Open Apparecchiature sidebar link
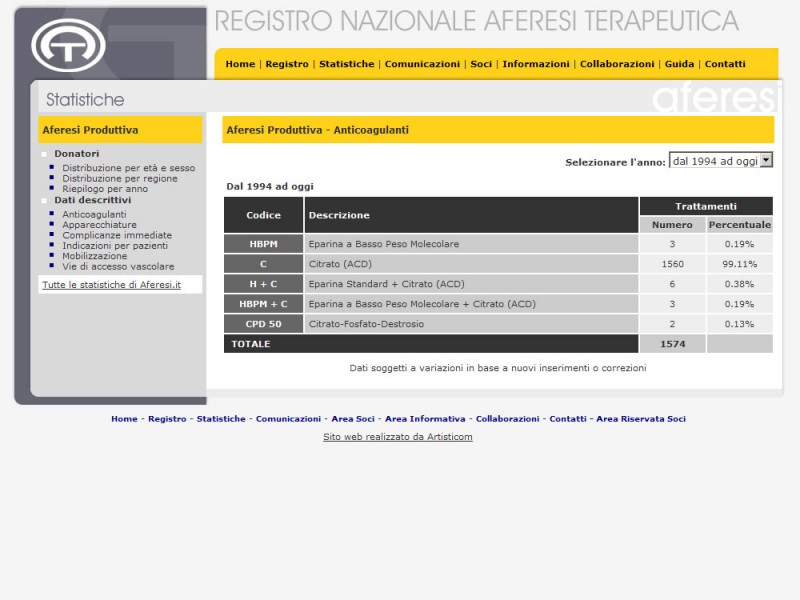Screen dimensions: 800x600 (x=99, y=224)
